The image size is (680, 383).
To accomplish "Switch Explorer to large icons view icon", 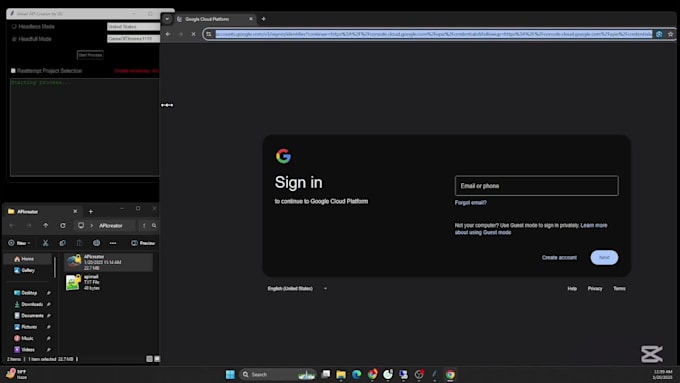I will click(x=157, y=359).
